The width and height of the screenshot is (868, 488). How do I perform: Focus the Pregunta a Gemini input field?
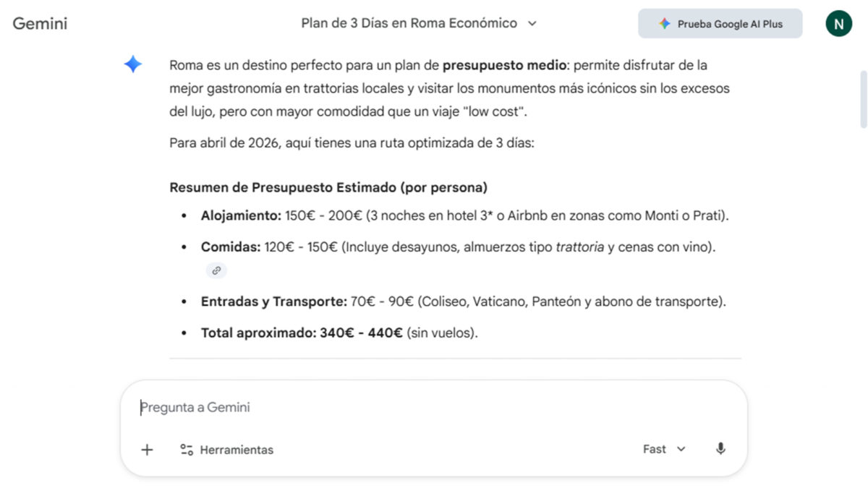434,407
